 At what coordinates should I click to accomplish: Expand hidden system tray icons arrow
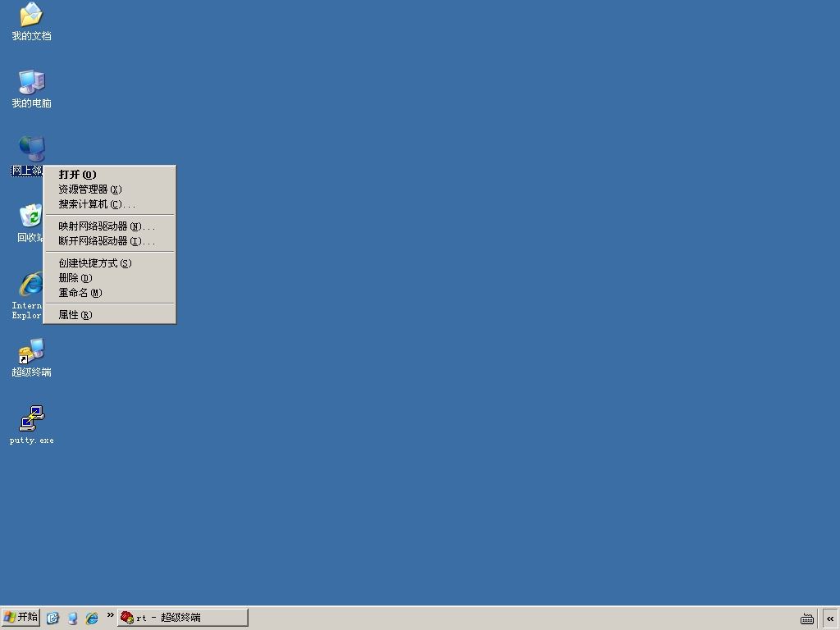coord(830,619)
